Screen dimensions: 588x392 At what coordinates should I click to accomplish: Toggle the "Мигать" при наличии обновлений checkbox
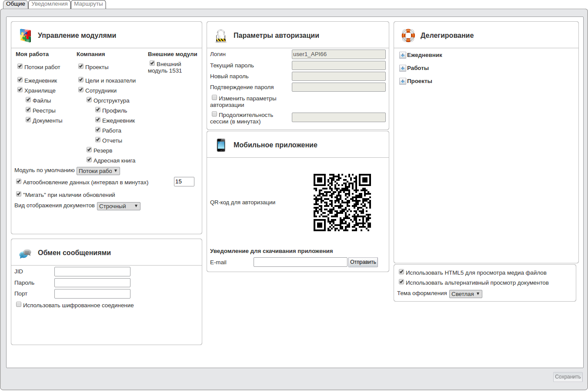point(19,194)
